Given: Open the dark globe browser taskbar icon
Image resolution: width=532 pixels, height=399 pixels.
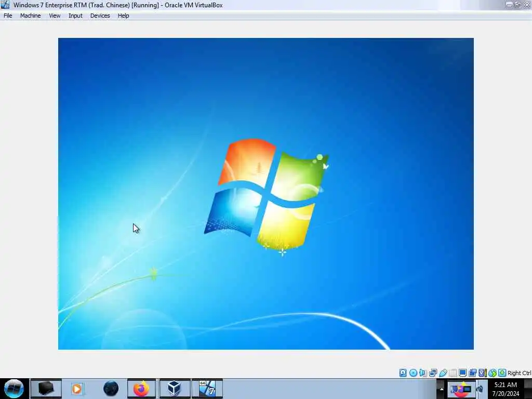Looking at the screenshot, I should [111, 389].
